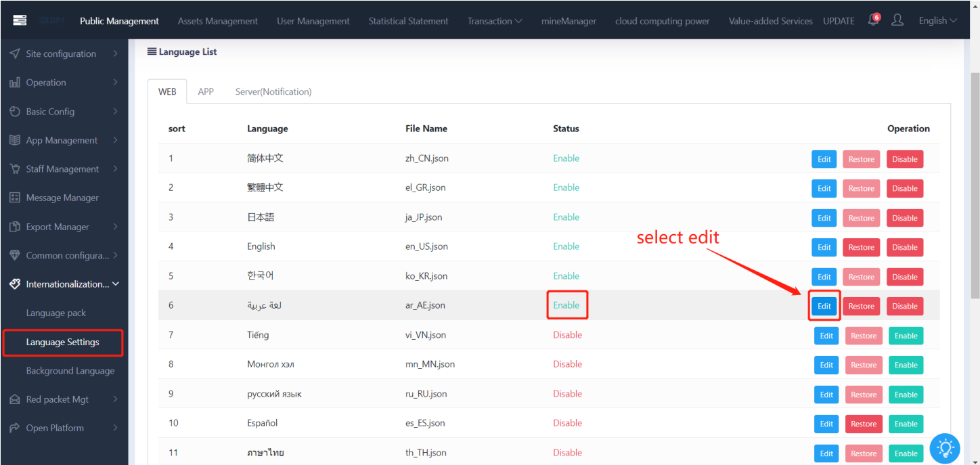Click the App Management book icon
This screenshot has height=465, width=980.
pos(14,140)
